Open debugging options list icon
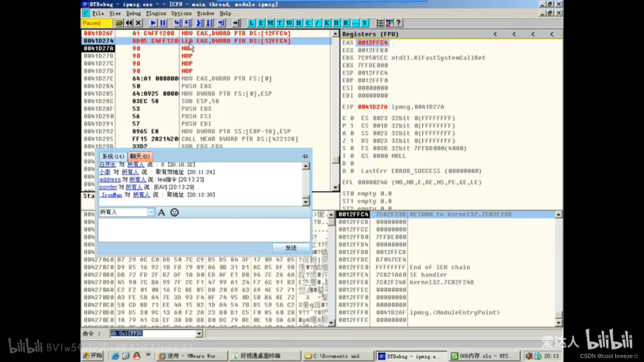644x362 pixels. pyautogui.click(x=380, y=23)
